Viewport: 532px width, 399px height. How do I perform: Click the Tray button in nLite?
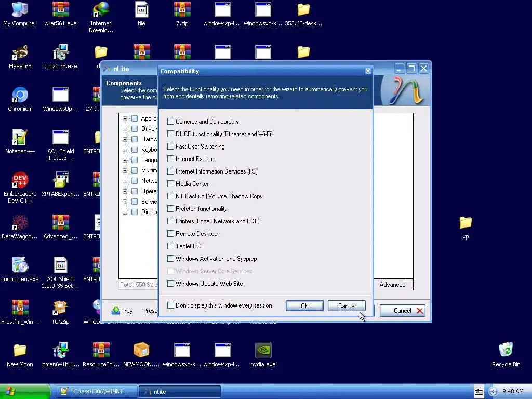(x=122, y=311)
